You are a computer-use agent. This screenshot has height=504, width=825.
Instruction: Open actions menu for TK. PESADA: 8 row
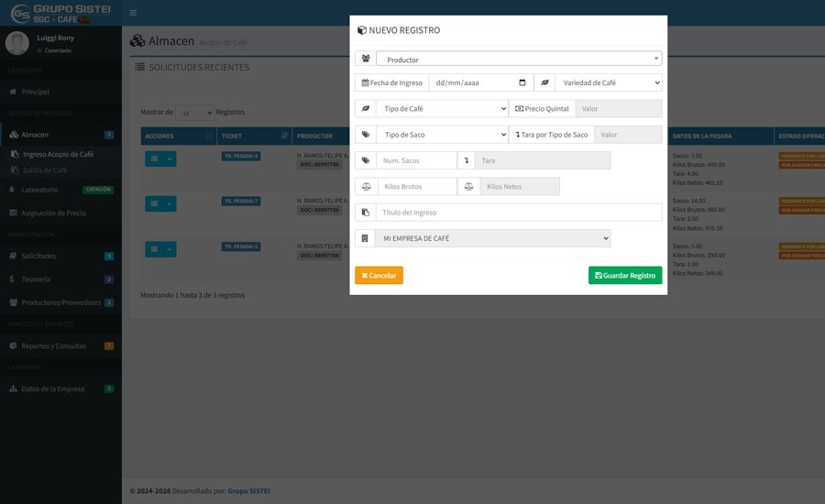(x=160, y=159)
